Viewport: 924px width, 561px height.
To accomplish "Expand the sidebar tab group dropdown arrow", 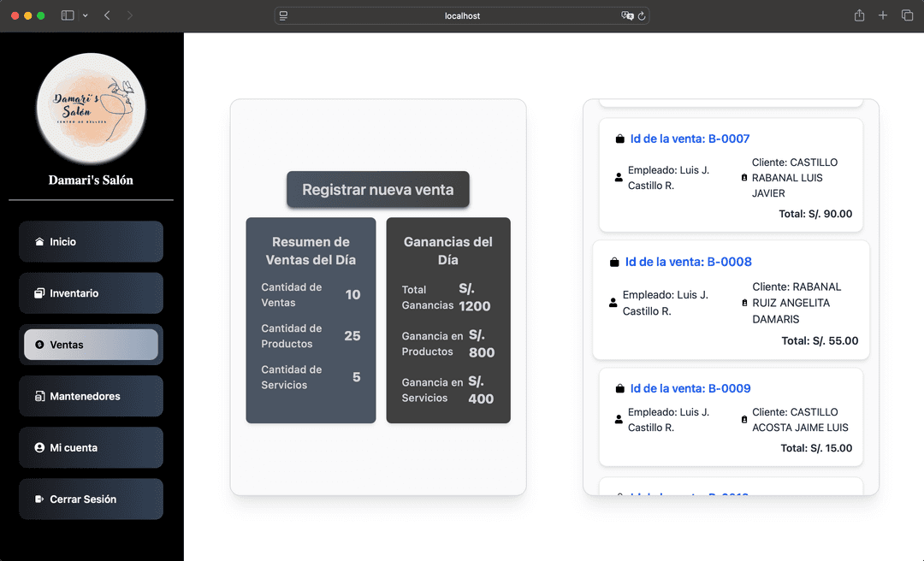I will tap(85, 15).
